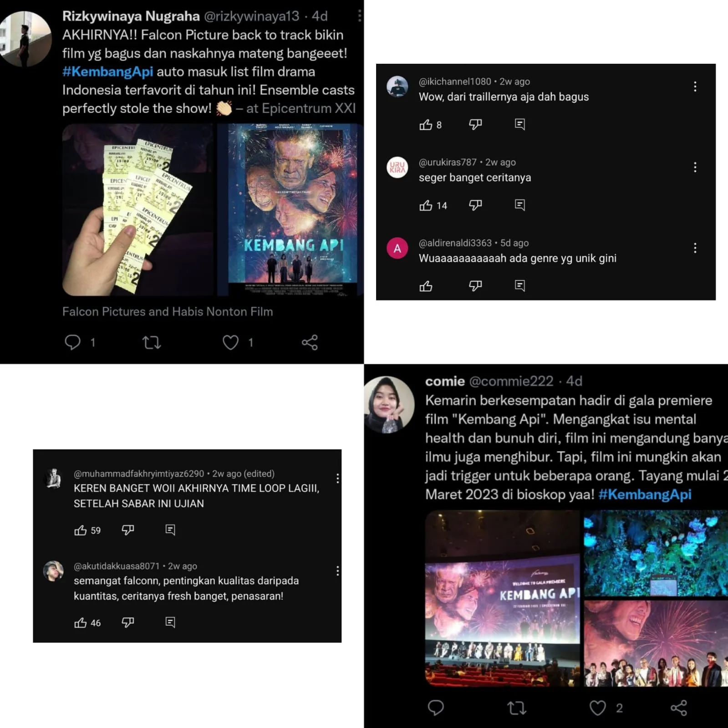Like comie's gala premiere tweet
This screenshot has height=728, width=728.
point(597,708)
